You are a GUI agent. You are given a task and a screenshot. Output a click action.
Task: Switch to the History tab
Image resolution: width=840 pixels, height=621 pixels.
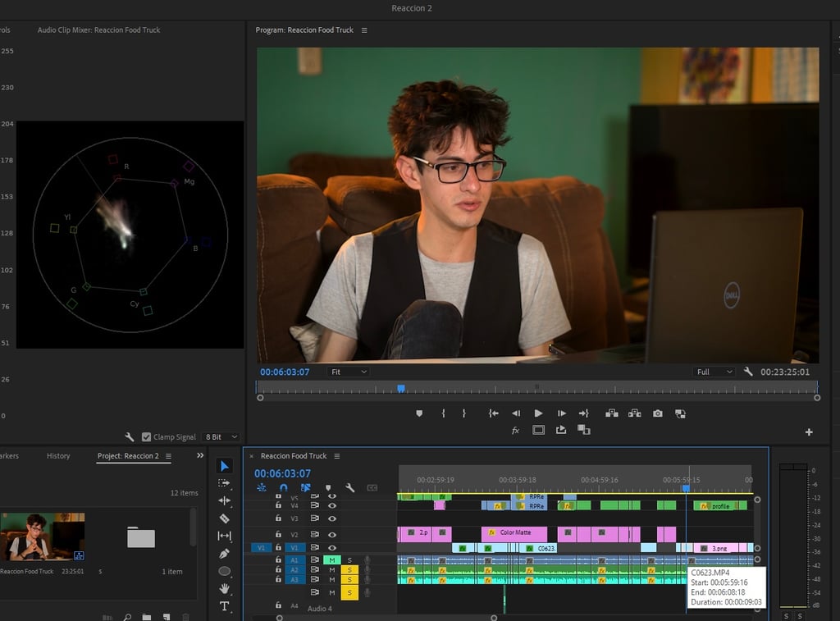point(58,456)
